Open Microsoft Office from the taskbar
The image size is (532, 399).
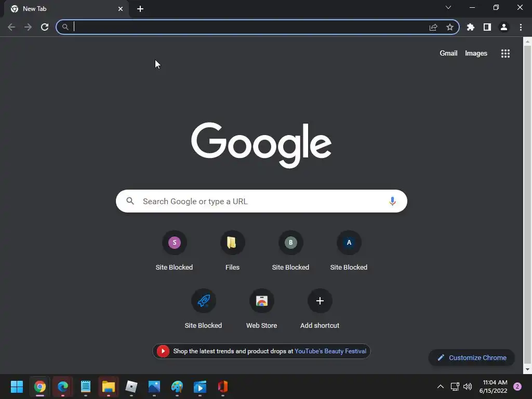[222, 387]
